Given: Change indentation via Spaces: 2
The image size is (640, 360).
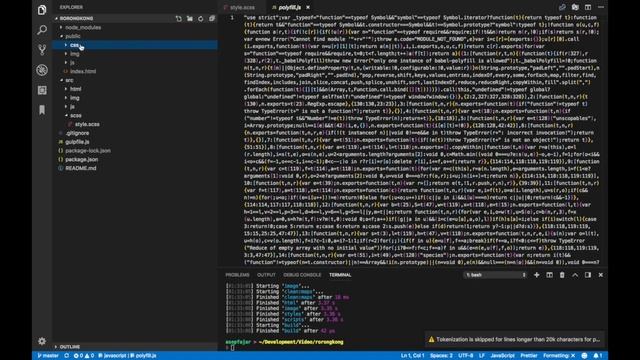Looking at the screenshot, I should tap(441, 356).
